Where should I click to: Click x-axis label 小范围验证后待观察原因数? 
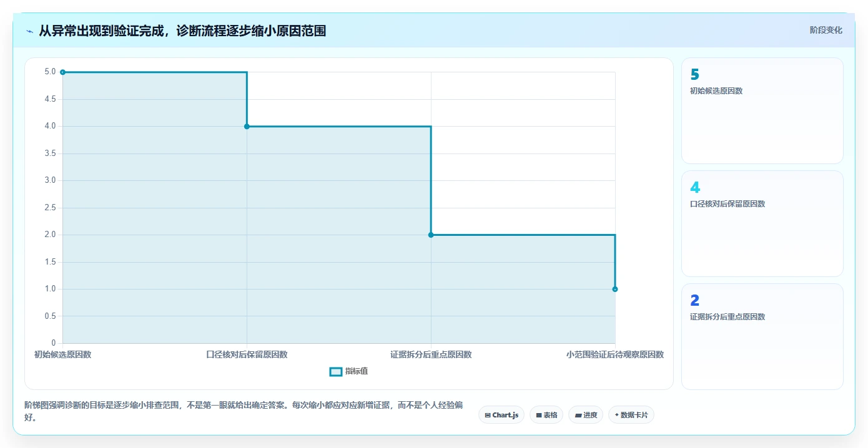click(x=615, y=354)
